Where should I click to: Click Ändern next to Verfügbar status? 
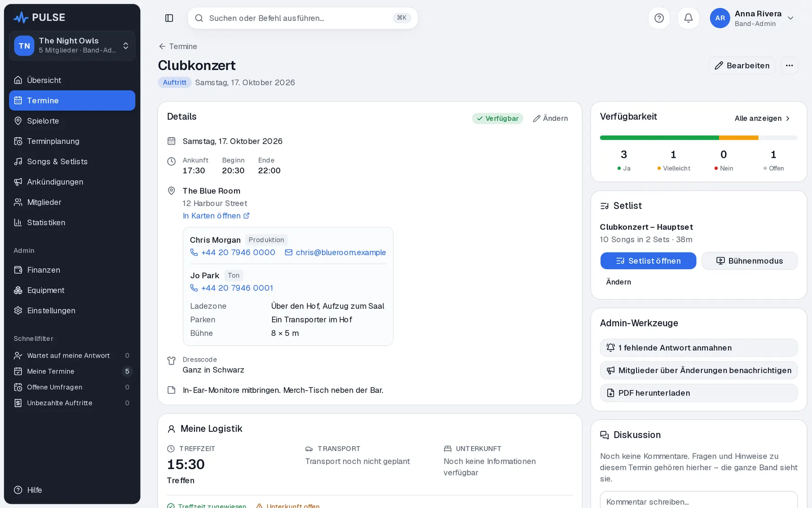[550, 118]
